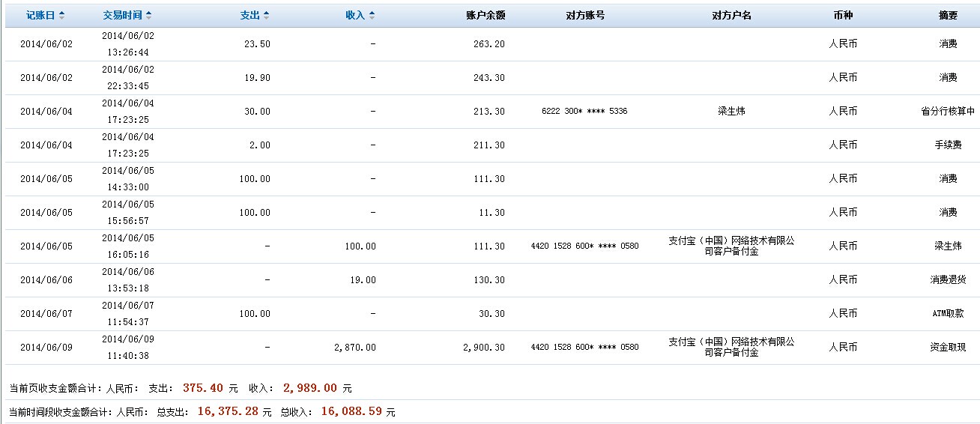Click the 对方账号 column header

click(584, 16)
